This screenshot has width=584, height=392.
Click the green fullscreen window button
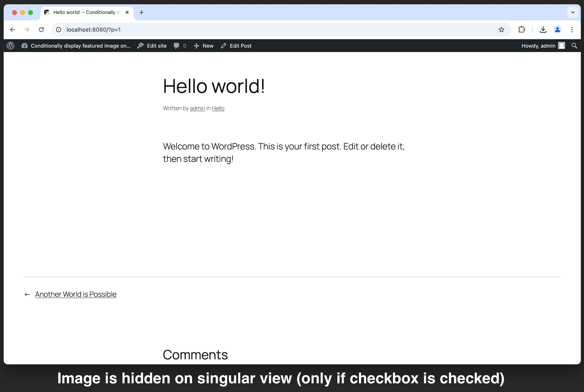(x=30, y=13)
